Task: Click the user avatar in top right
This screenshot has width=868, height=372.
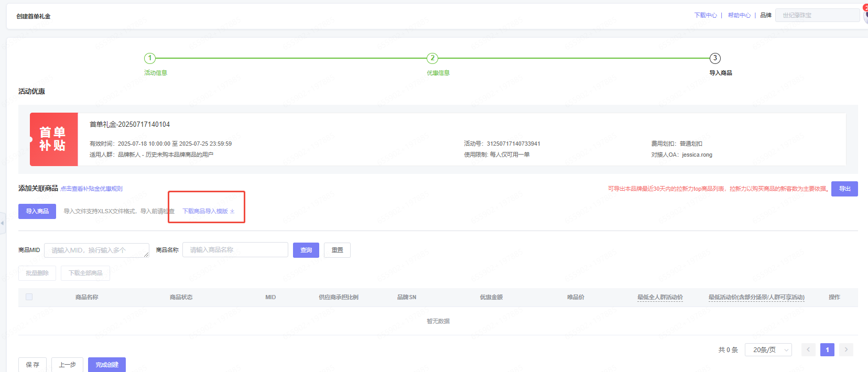Action: click(865, 15)
